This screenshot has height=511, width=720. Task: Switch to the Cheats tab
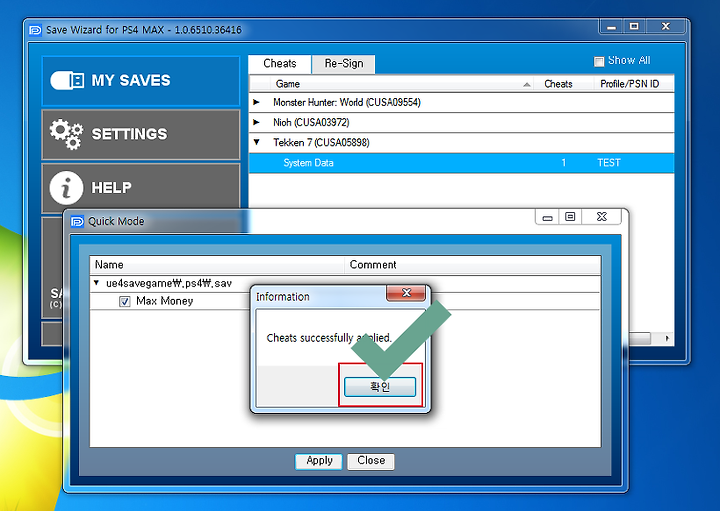(x=280, y=63)
